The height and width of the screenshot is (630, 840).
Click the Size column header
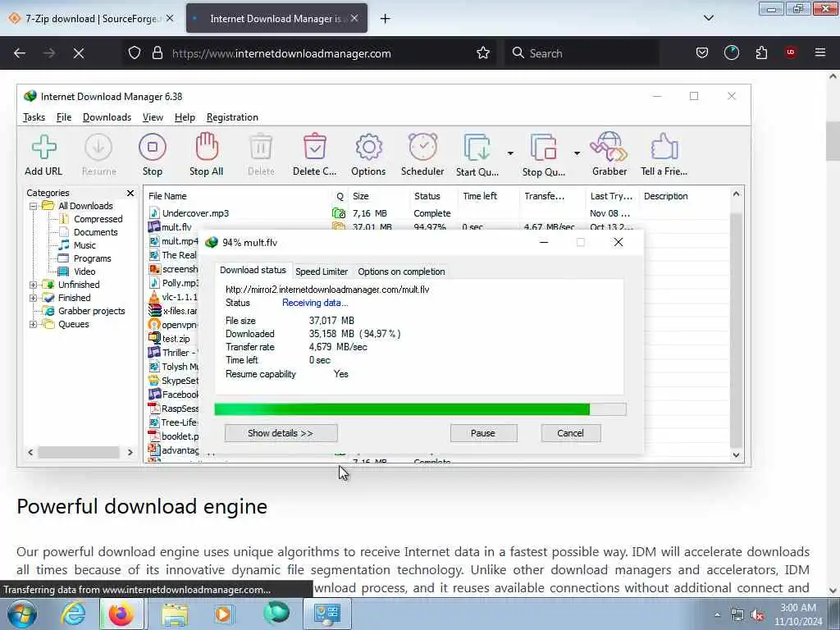pos(379,196)
